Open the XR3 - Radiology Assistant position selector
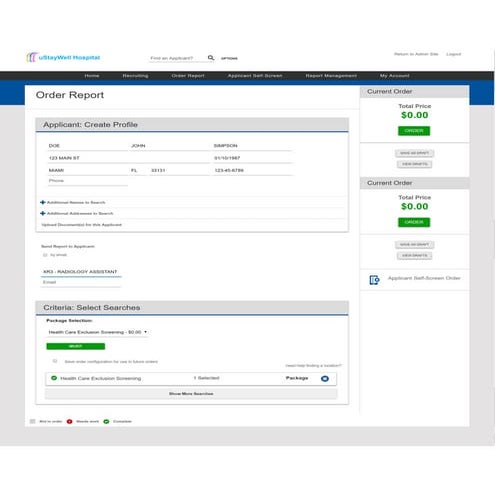Viewport: 495px width, 495px height. (x=81, y=272)
